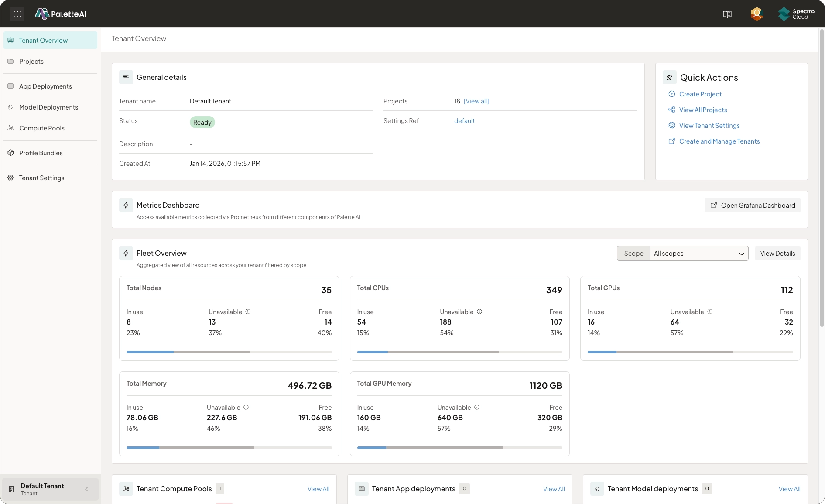Click info icon beside Total GPUs Unavailable
Image resolution: width=825 pixels, height=504 pixels.
(x=710, y=312)
